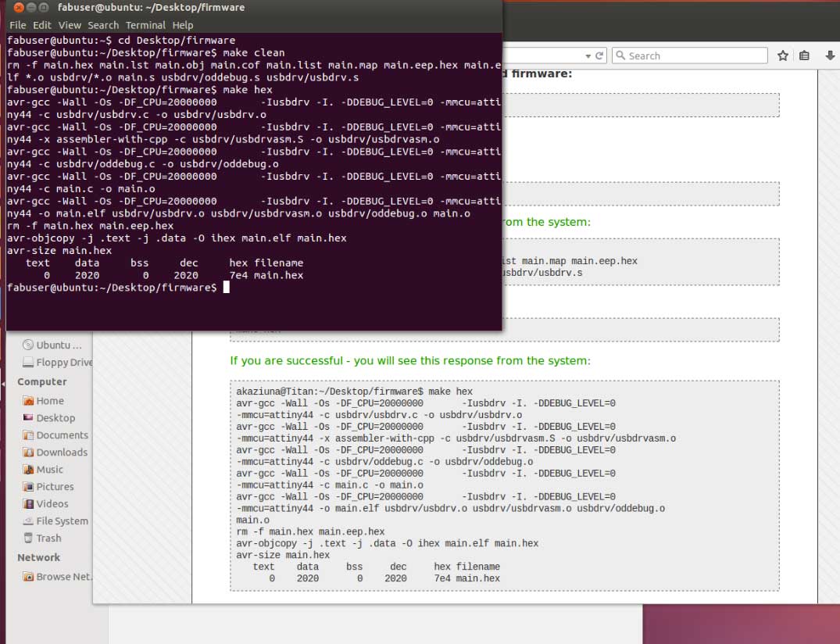Click the last empty prompt line in terminal

[118, 288]
